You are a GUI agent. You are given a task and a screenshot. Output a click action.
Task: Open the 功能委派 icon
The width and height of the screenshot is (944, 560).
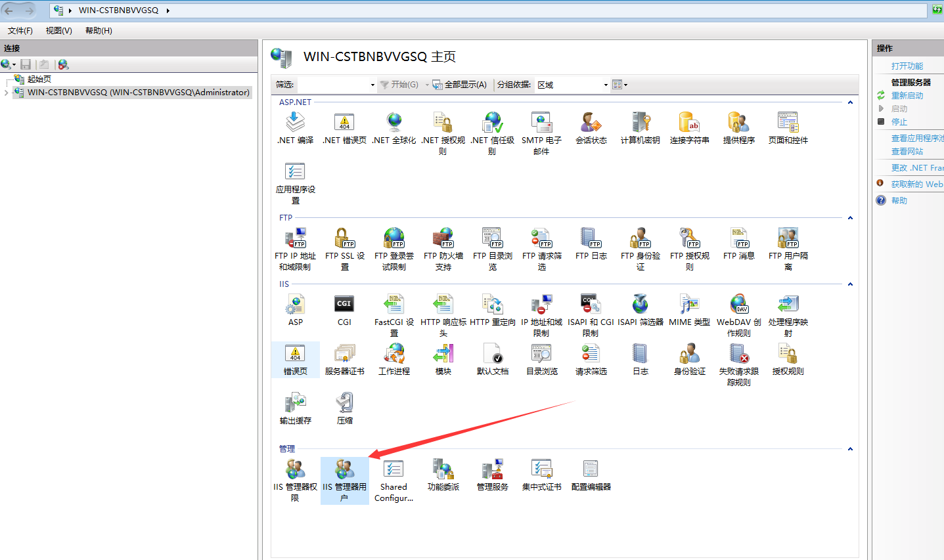(x=443, y=475)
